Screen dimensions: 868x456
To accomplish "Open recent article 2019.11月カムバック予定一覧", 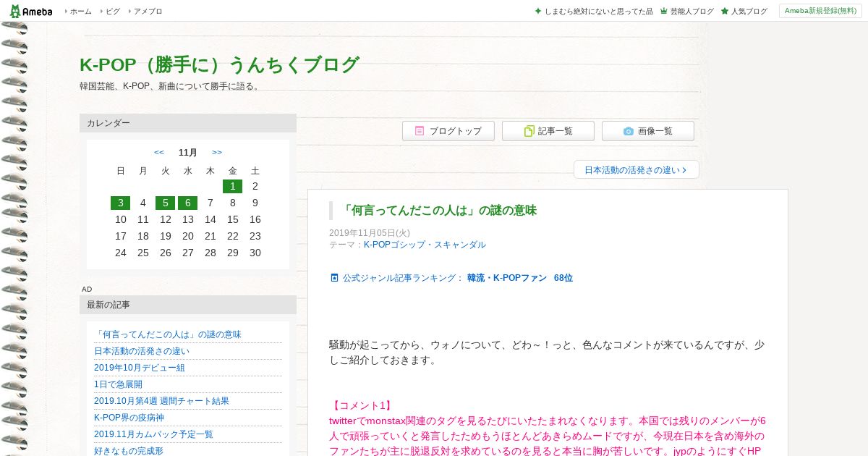I will coord(153,434).
